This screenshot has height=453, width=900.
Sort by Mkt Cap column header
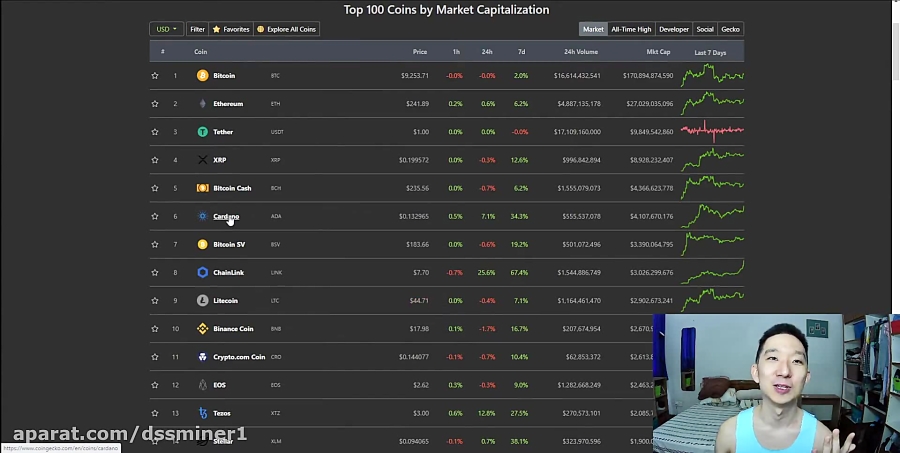[x=658, y=52]
